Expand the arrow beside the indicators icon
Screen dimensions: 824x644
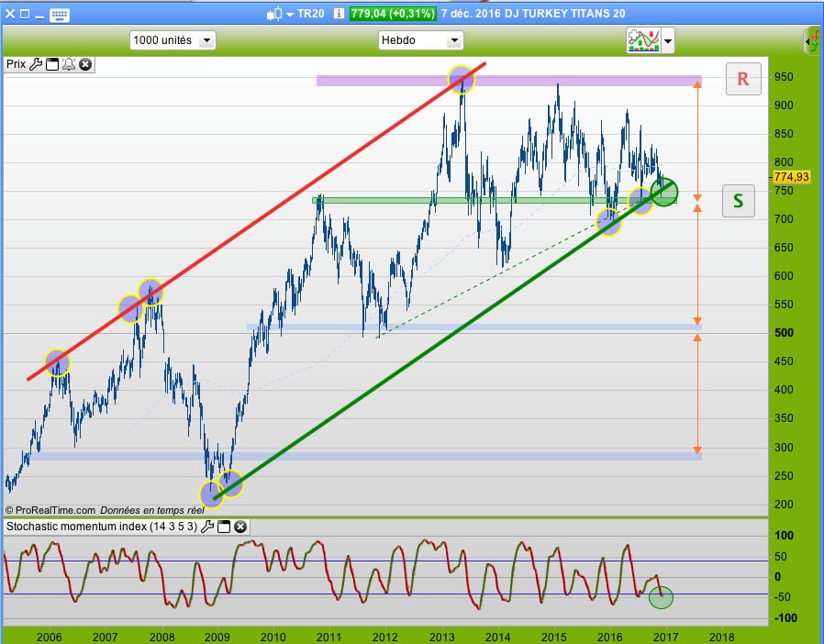[667, 41]
